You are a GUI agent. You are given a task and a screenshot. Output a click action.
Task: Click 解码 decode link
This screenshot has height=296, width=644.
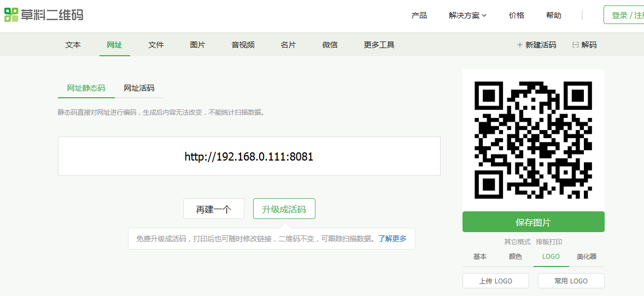tap(584, 45)
